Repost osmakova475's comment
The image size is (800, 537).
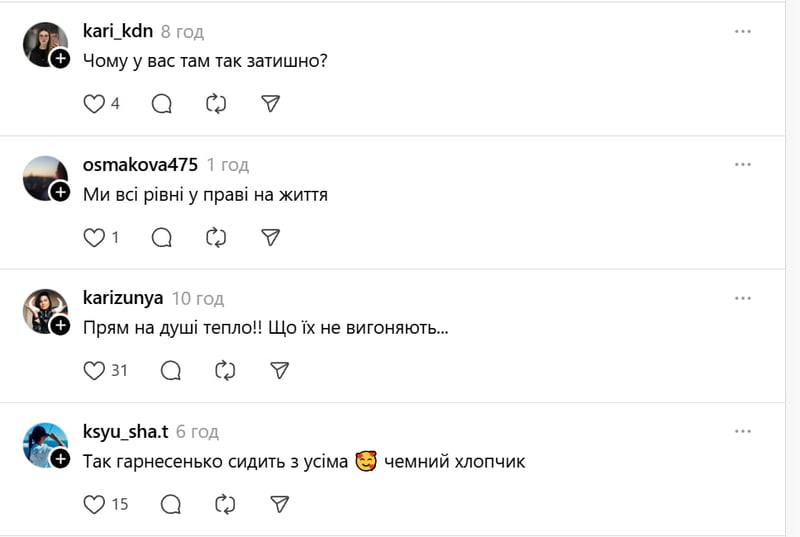coord(216,237)
